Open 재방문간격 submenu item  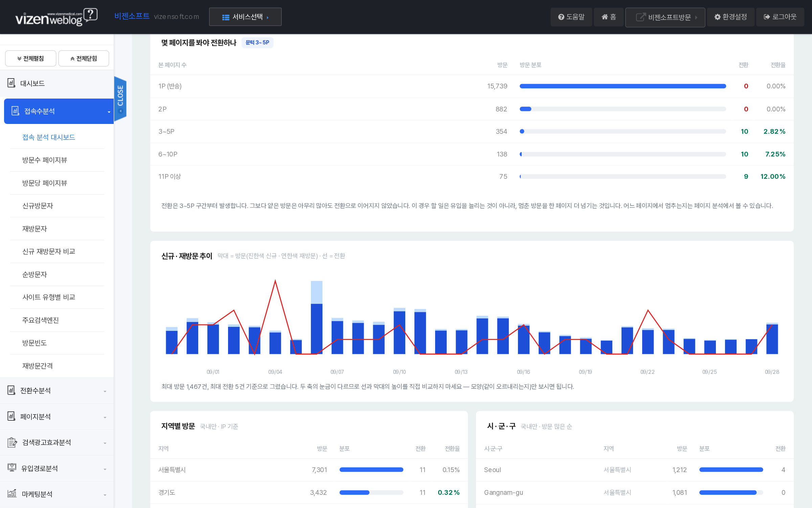tap(38, 366)
